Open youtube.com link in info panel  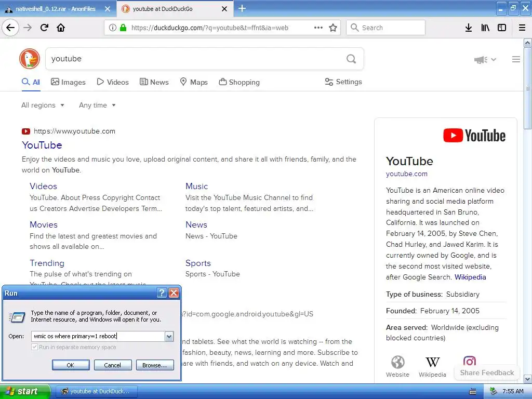[x=406, y=174]
